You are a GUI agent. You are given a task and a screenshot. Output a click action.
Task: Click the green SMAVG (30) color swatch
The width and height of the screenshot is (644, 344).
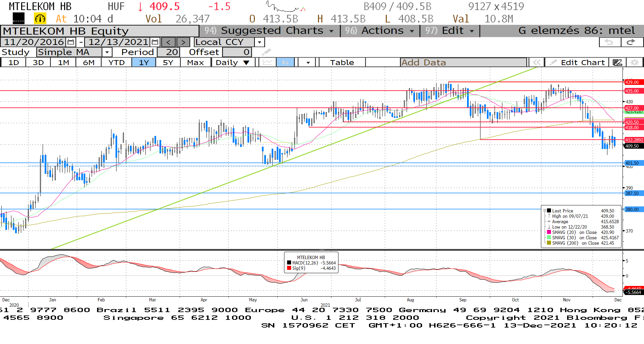(549, 238)
